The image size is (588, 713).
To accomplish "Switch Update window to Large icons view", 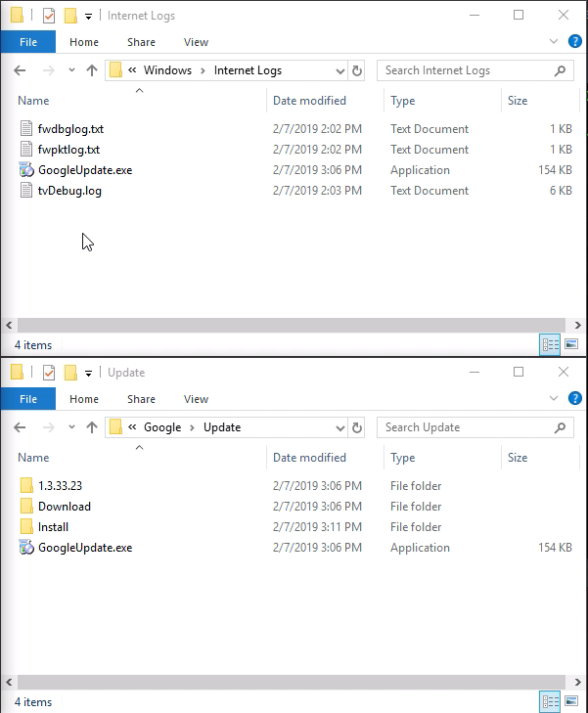I will (570, 701).
